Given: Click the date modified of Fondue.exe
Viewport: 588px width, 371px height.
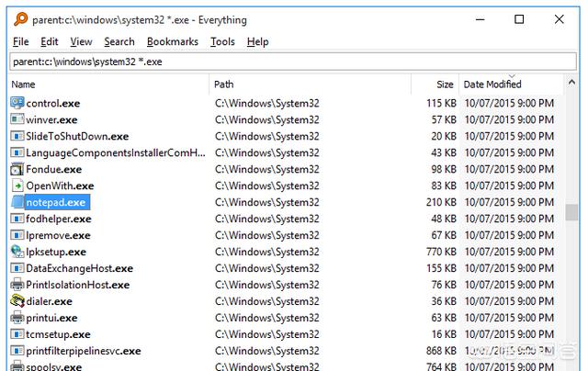Looking at the screenshot, I should [509, 169].
